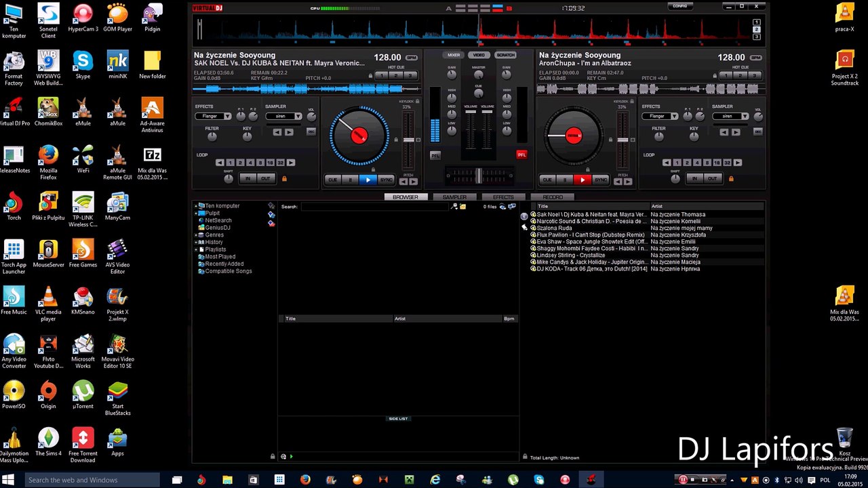This screenshot has height=488, width=868.
Task: Select NetSearch in the browser tree
Action: 218,220
